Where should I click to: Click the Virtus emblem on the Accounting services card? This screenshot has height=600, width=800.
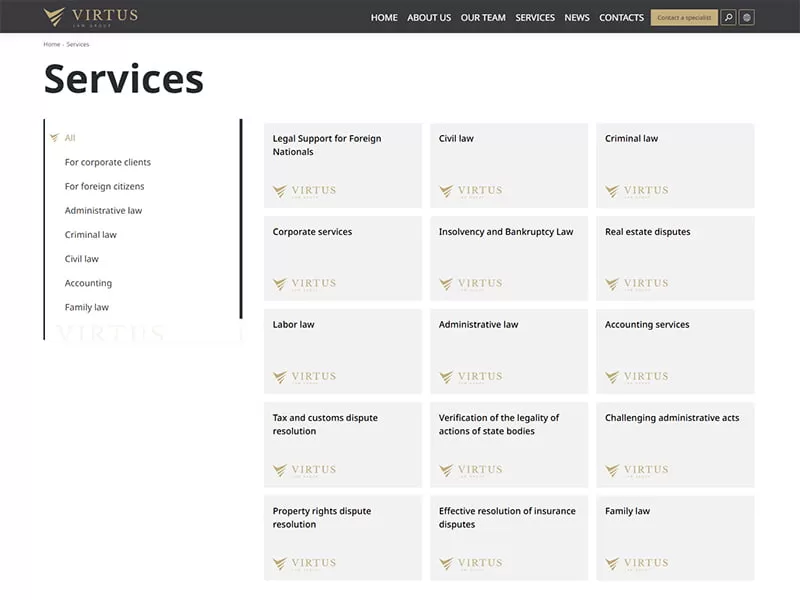tap(637, 377)
